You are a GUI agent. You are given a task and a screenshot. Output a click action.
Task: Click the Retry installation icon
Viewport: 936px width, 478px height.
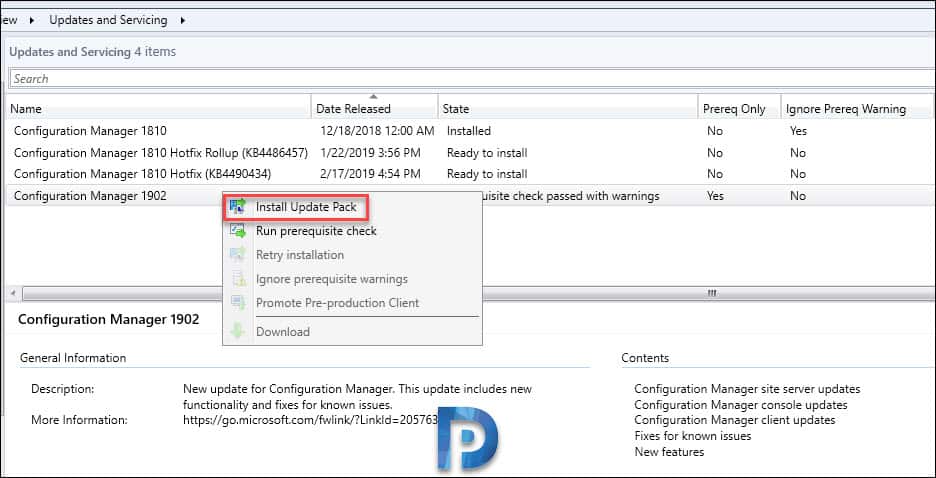point(238,255)
